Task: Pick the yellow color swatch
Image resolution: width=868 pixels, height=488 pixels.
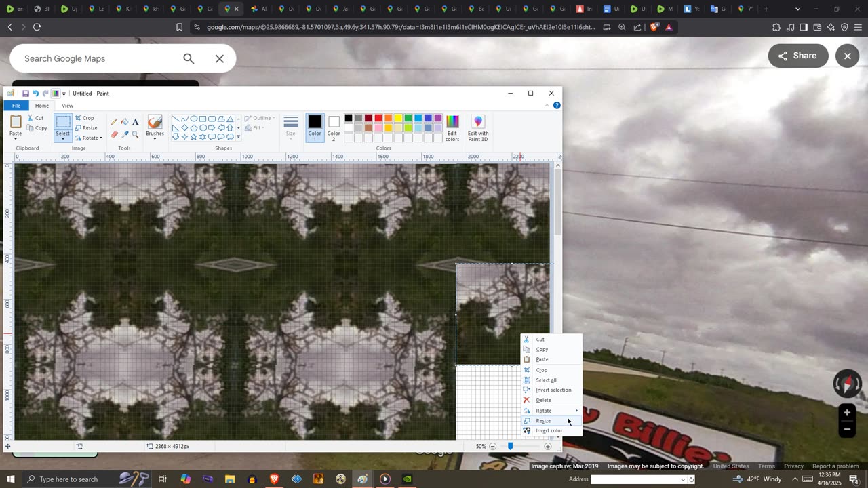Action: click(x=398, y=118)
